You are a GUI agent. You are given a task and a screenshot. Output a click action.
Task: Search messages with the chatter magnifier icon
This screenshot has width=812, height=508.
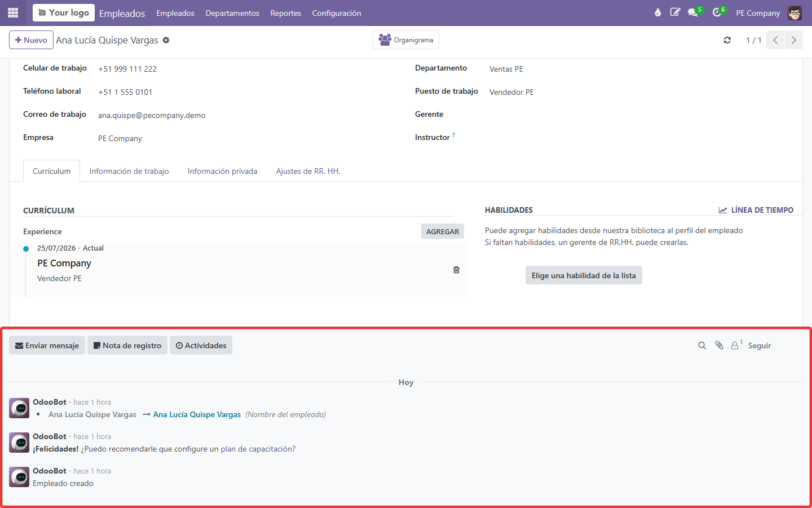pyautogui.click(x=702, y=345)
